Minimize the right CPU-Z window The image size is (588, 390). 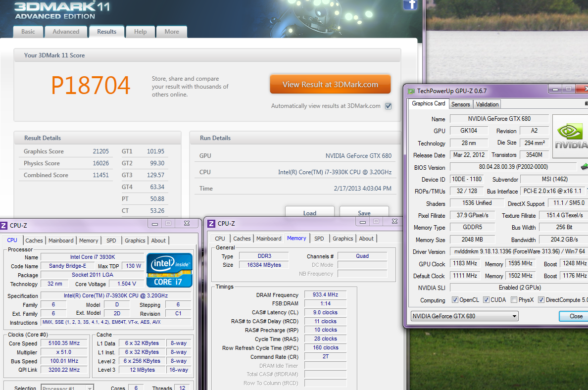(363, 222)
